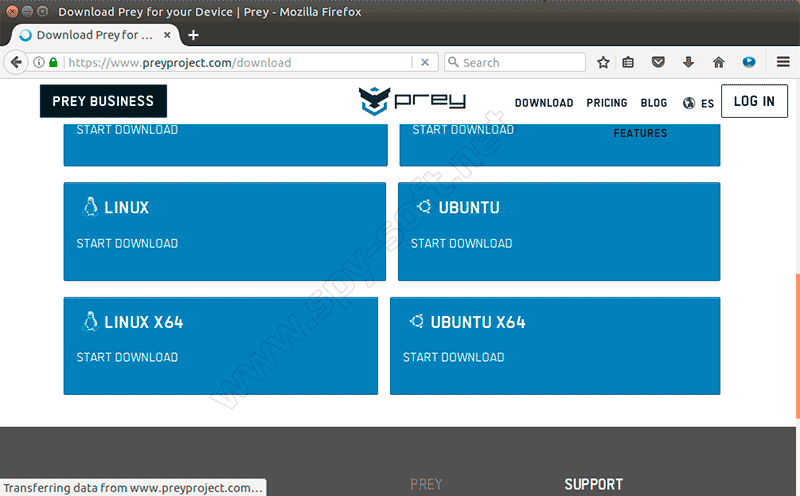Click the blue chat bubble toolbar icon
Viewport: 800px width, 496px height.
tap(748, 62)
